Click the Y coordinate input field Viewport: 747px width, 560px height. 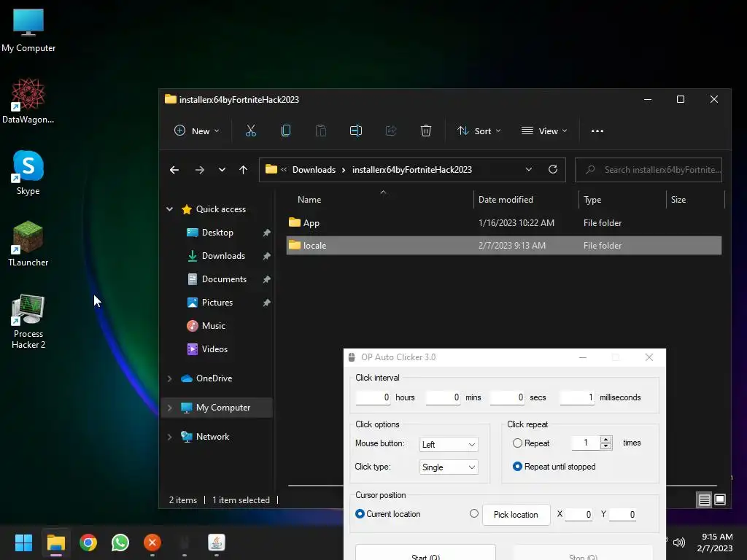click(x=622, y=514)
